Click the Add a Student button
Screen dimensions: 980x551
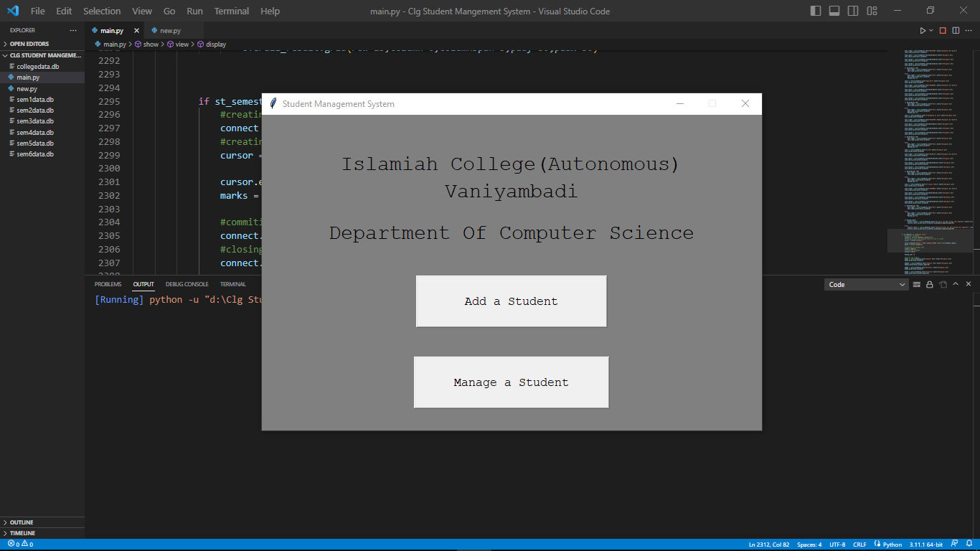pos(511,301)
